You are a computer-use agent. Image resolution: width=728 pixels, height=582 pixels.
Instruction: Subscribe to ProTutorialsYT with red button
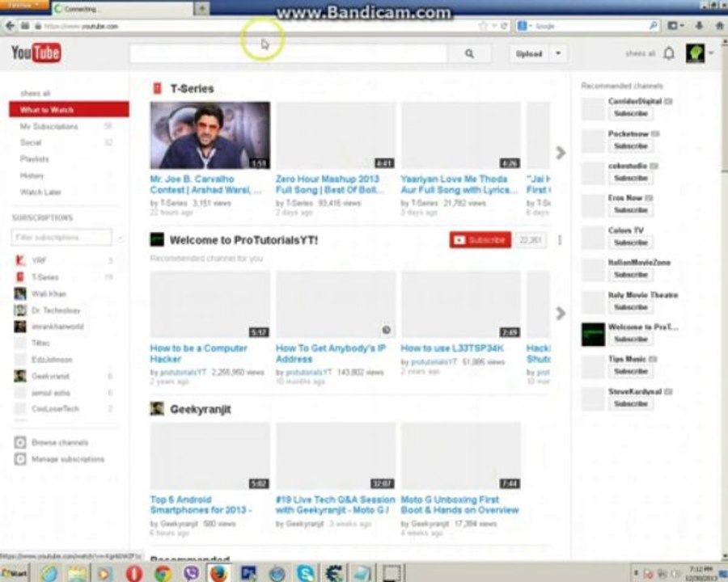pos(480,240)
